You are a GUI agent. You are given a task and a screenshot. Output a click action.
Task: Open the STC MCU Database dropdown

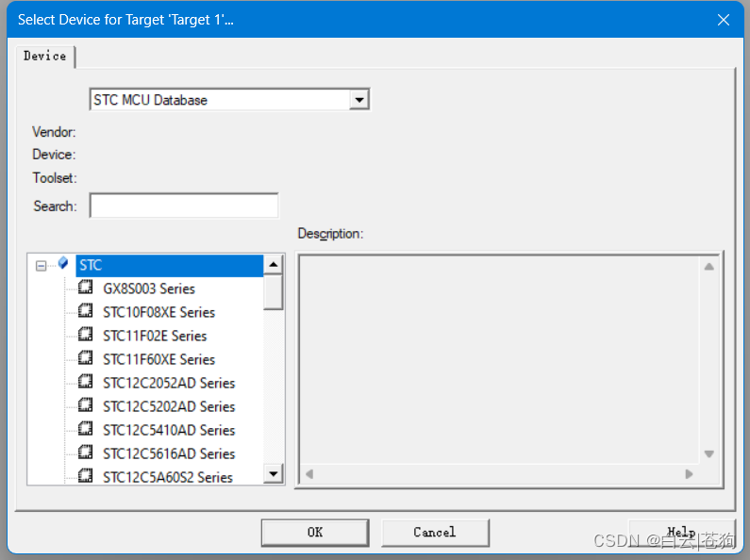point(359,100)
